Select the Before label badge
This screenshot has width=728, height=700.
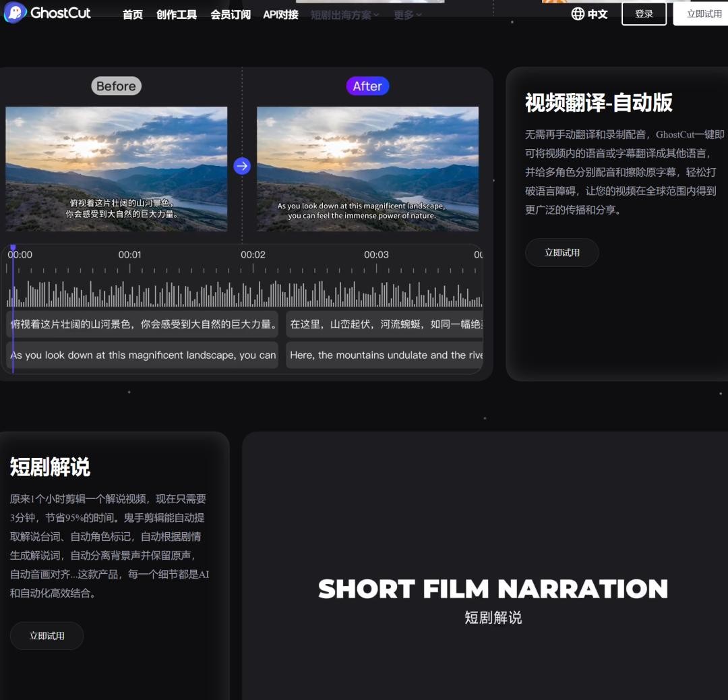116,86
